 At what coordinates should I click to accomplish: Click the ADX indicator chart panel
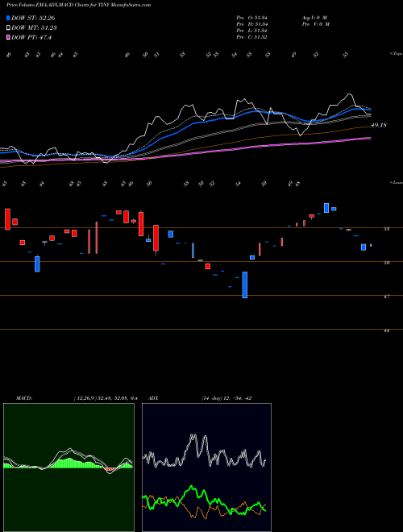pyautogui.click(x=206, y=467)
